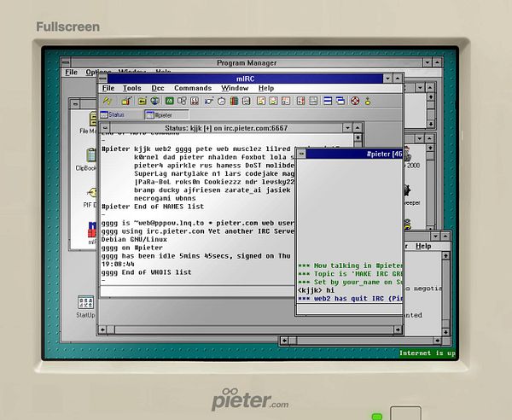Viewport: 512px width, 420px height.
Task: Click the Cascade Windows toolbar icon
Action: (340, 101)
